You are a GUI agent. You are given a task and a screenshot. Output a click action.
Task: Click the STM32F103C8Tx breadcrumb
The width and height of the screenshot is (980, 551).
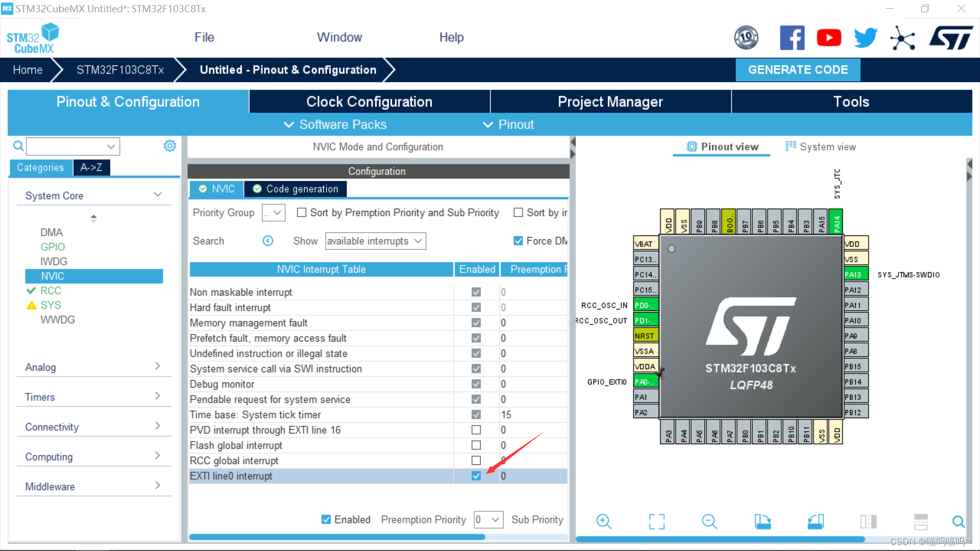click(120, 70)
